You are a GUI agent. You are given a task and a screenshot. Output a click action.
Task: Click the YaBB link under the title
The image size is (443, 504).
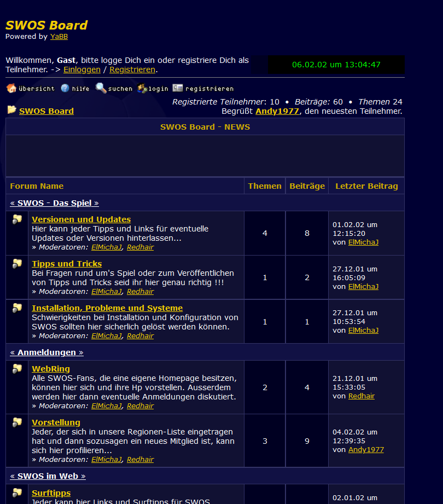pos(59,37)
